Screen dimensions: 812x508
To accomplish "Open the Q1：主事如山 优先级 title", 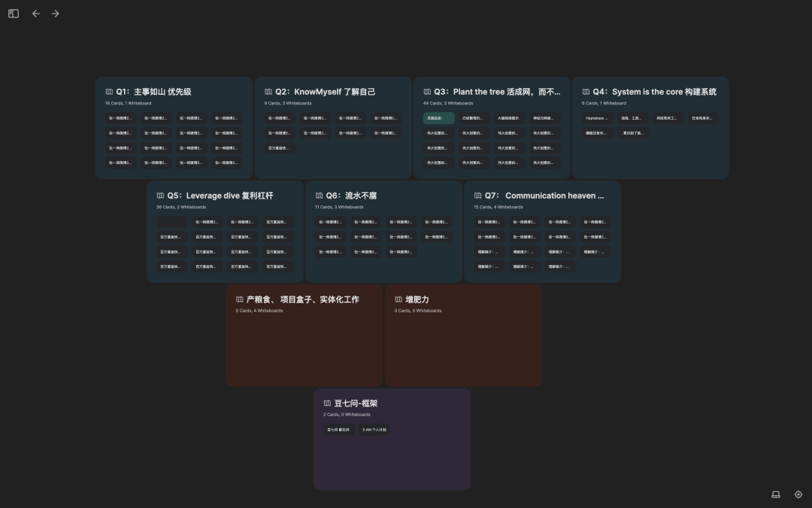I will pos(154,92).
